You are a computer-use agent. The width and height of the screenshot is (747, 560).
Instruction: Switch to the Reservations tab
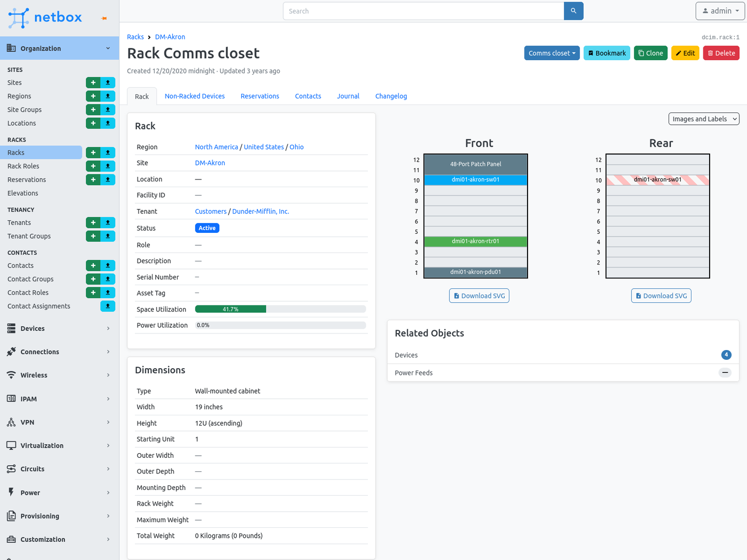point(260,96)
